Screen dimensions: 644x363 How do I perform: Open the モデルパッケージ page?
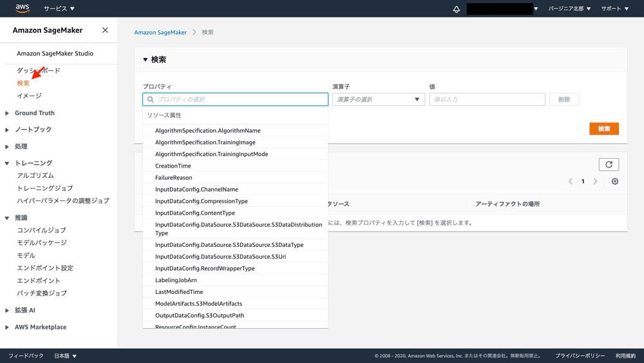(42, 242)
